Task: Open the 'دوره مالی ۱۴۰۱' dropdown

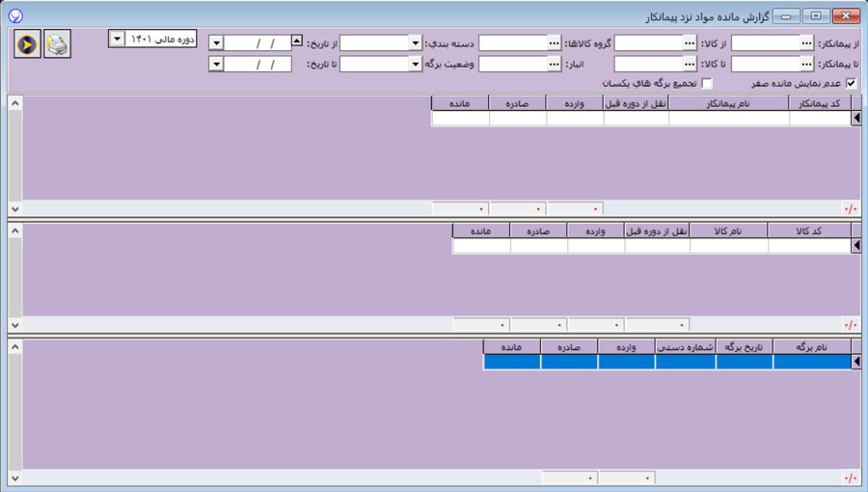Action: (x=117, y=39)
